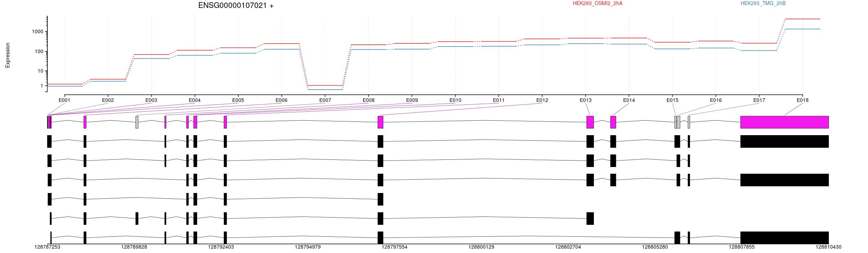Viewport: 868px width, 253px height.
Task: Select the HEK293_OSMI2_2hA legend label
Action: pos(597,3)
